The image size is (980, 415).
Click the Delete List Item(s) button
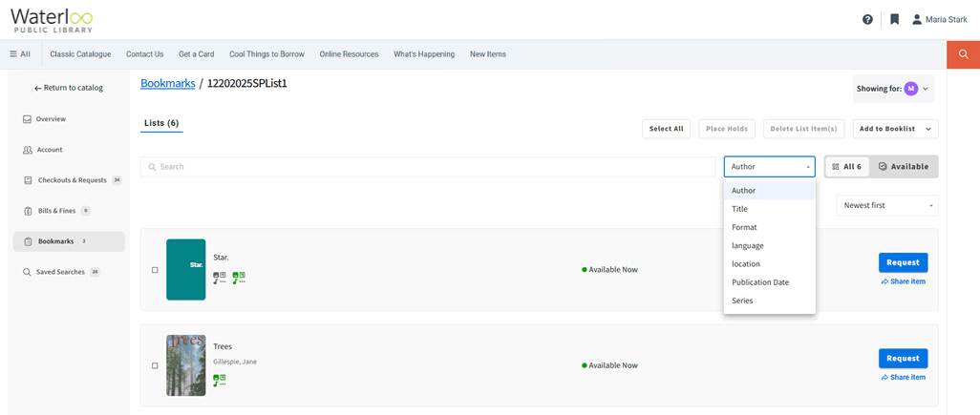click(804, 129)
